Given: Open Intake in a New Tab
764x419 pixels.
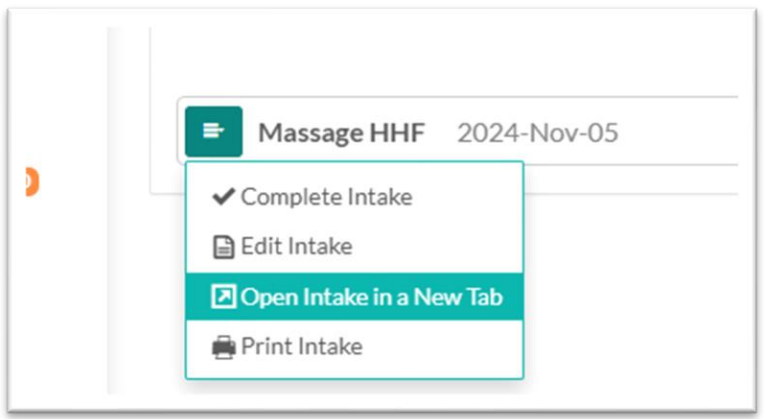Looking at the screenshot, I should 370,297.
